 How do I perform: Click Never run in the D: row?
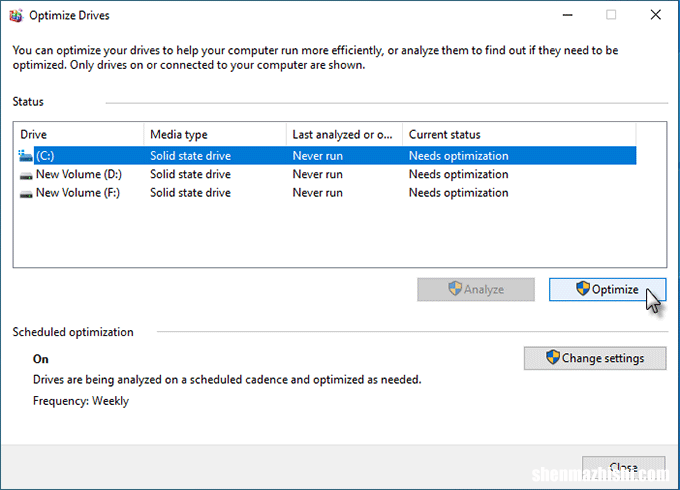317,174
